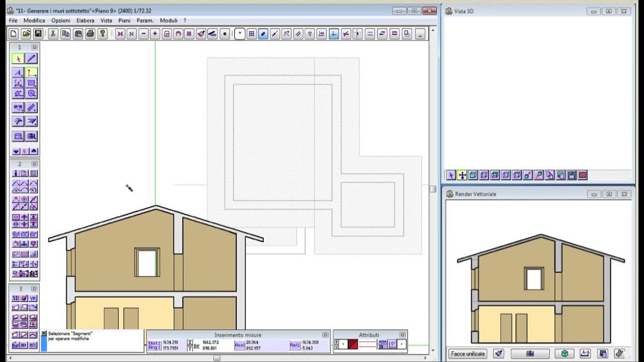Image resolution: width=644 pixels, height=362 pixels.
Task: Open the Piani menu
Action: tap(124, 21)
